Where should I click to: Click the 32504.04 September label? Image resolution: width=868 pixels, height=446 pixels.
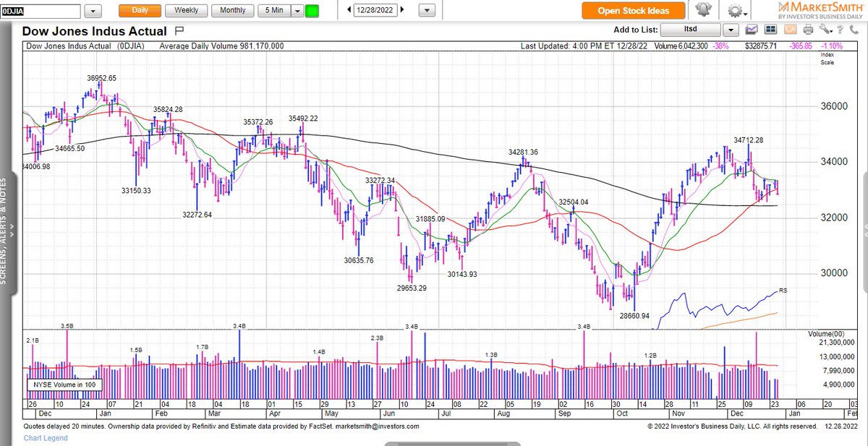pos(574,202)
